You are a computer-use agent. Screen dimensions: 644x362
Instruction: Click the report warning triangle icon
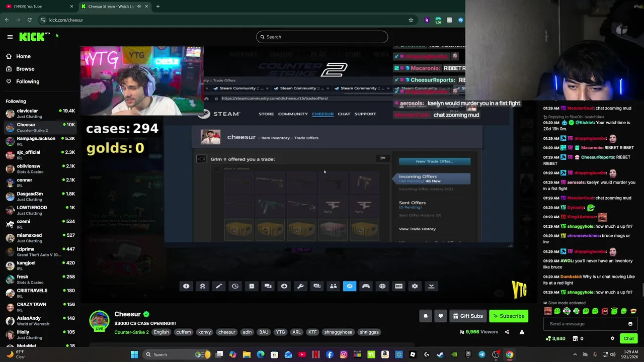(522, 332)
